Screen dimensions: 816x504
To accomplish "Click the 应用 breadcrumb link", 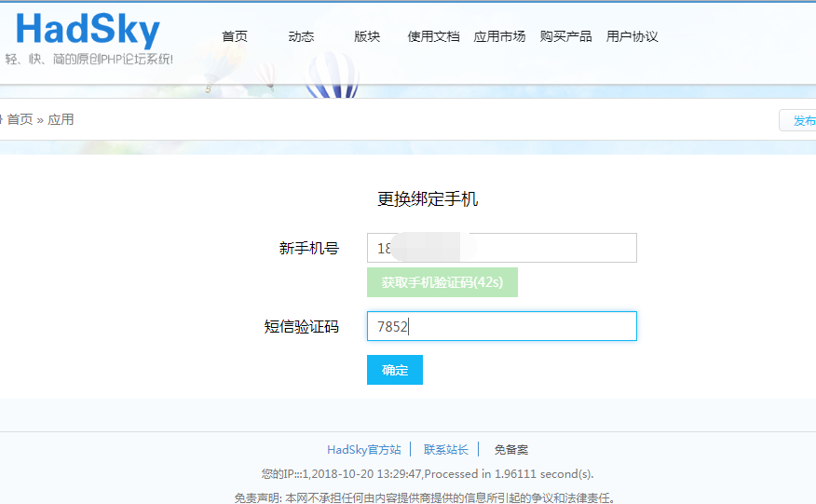I will [61, 120].
